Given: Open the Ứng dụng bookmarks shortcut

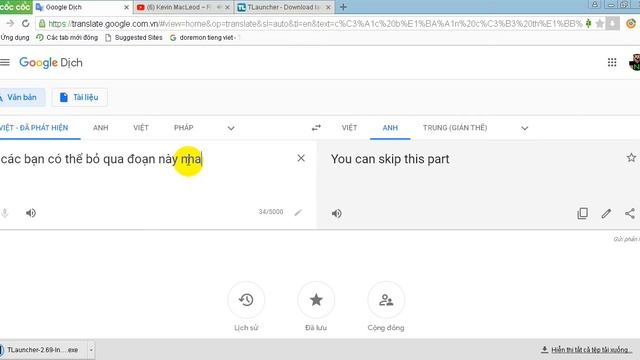Looking at the screenshot, I should pos(15,38).
